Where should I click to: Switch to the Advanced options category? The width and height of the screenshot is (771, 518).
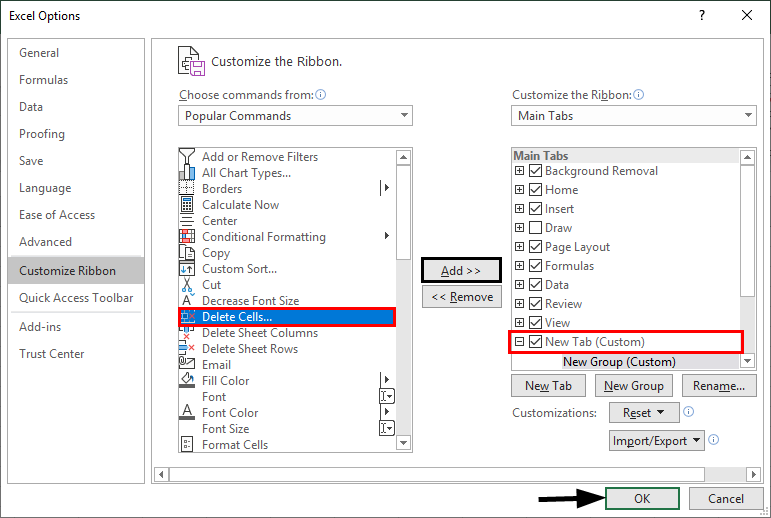pos(46,242)
